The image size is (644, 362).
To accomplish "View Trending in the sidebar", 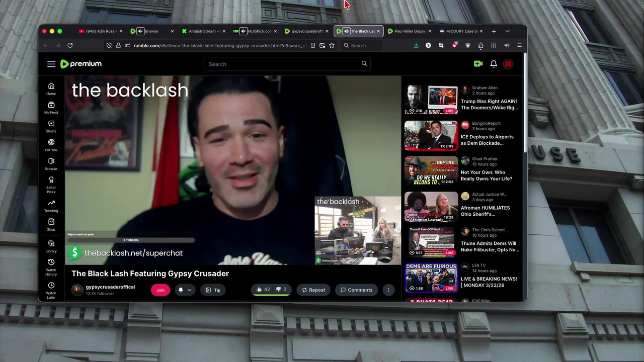I will click(x=51, y=206).
